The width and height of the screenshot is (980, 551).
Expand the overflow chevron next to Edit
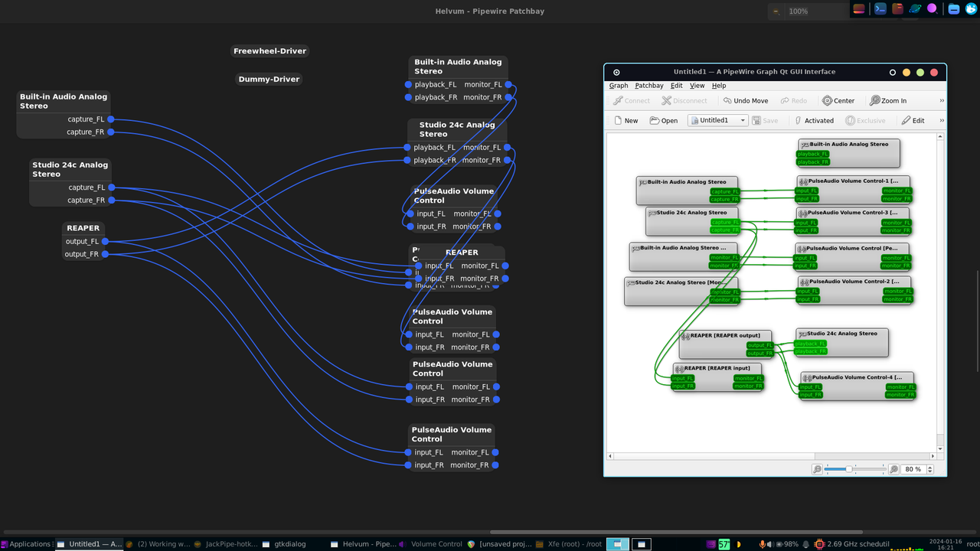coord(941,120)
